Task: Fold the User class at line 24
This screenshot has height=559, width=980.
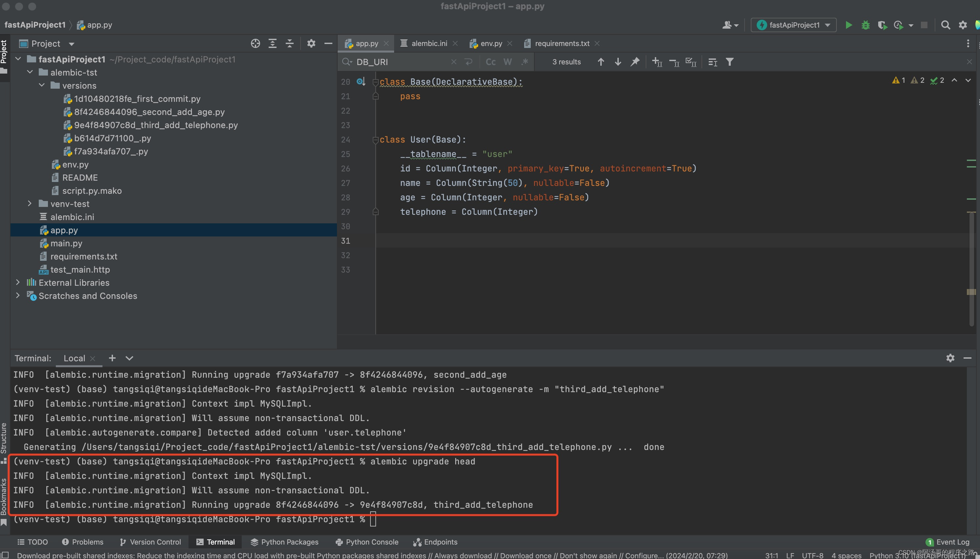Action: [x=375, y=140]
